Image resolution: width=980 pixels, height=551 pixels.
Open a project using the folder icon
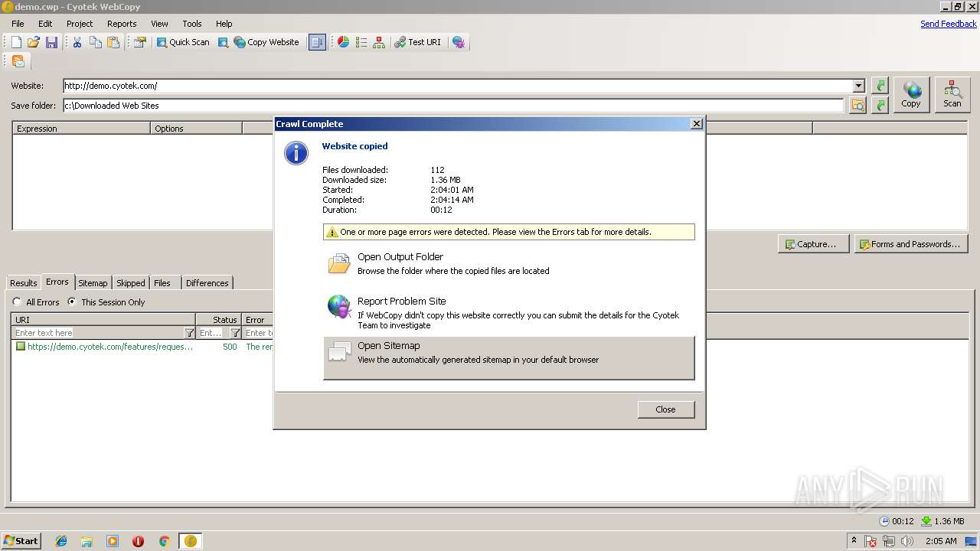(34, 42)
